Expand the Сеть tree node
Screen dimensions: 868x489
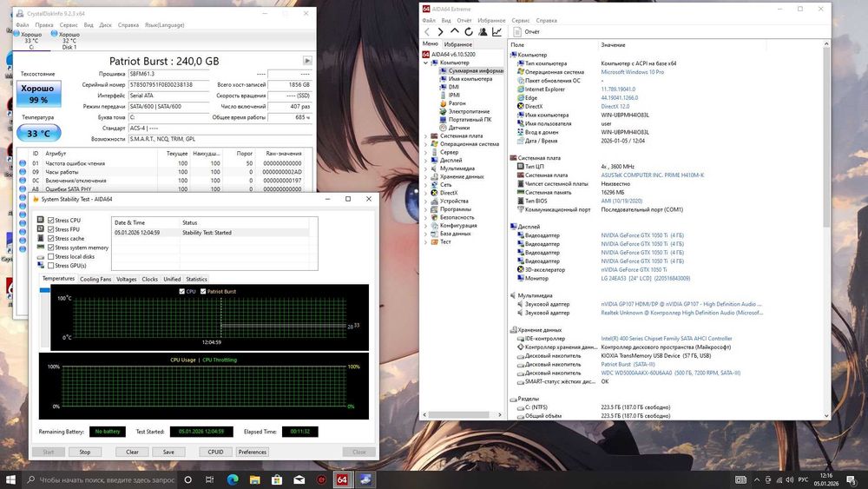425,184
